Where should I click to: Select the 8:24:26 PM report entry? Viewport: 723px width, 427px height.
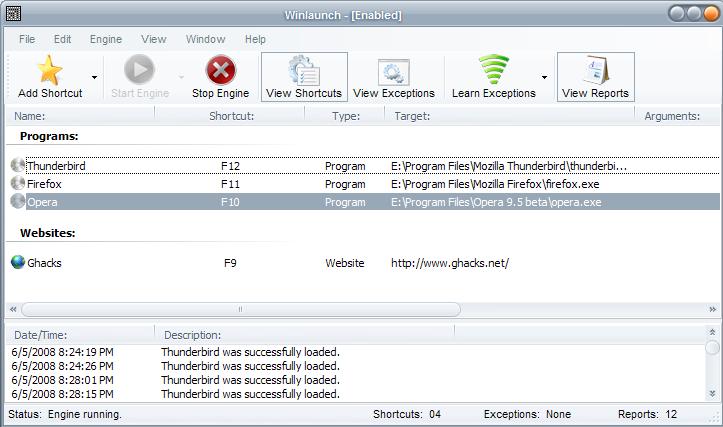[x=355, y=366]
